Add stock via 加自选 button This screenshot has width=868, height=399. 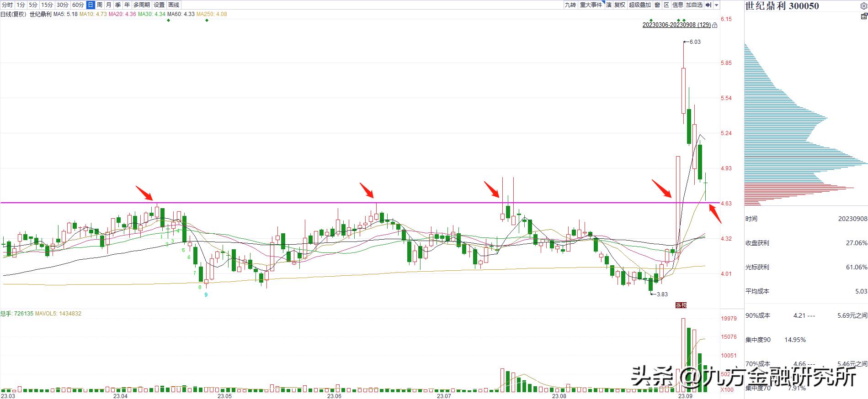pos(694,5)
